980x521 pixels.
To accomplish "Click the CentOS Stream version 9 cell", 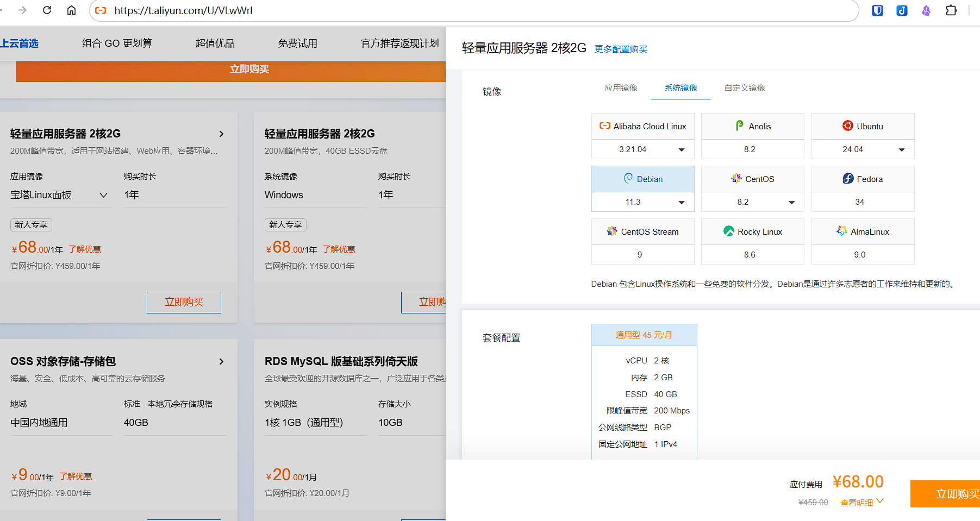I will tap(643, 255).
